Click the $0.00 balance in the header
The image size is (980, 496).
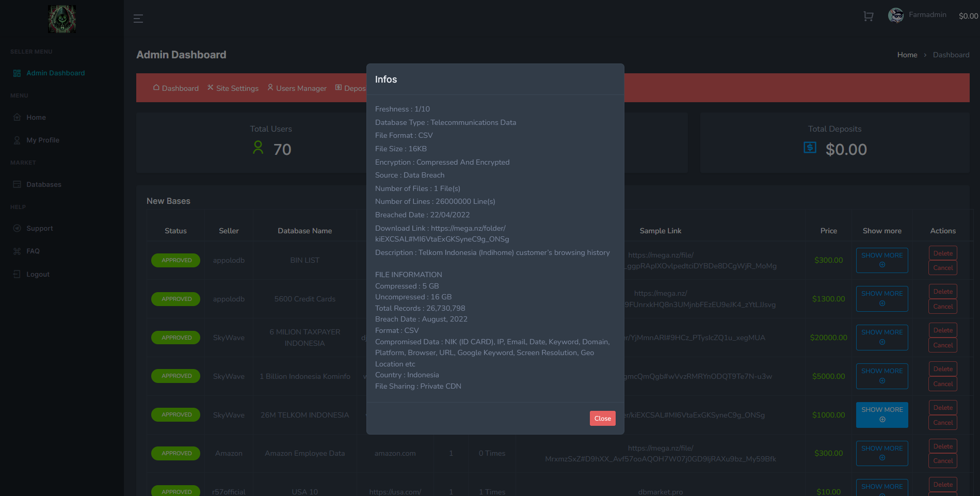click(969, 16)
